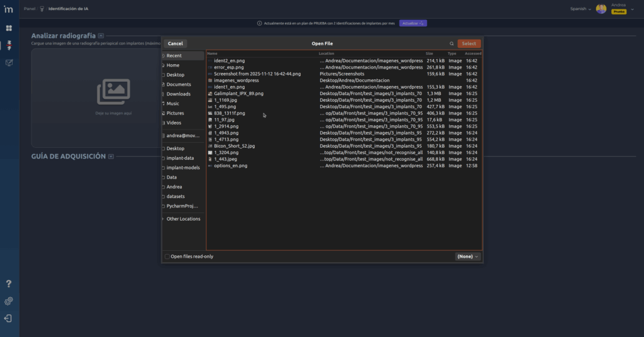Expand the Andrea user account menu
The width and height of the screenshot is (644, 337).
[x=632, y=9]
